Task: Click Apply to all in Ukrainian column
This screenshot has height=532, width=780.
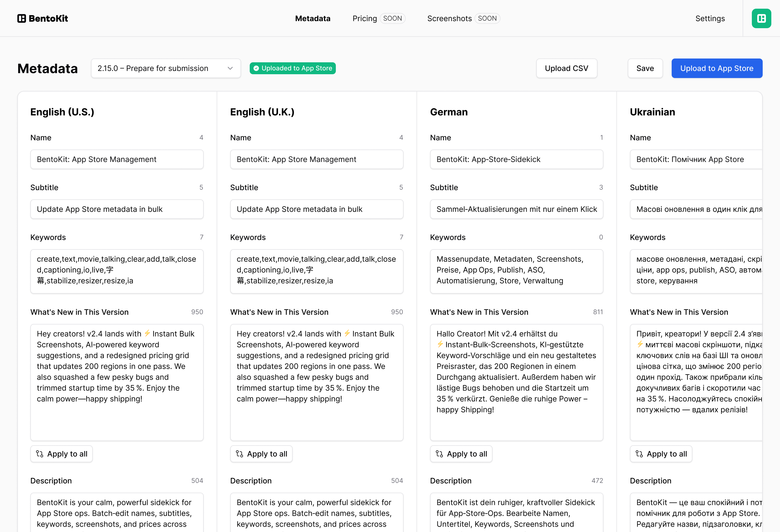Action: coord(661,454)
